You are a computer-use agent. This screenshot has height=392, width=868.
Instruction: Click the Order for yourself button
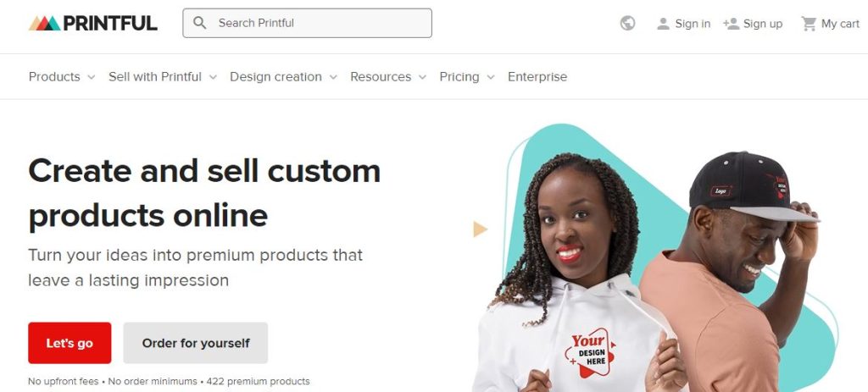[x=196, y=343]
